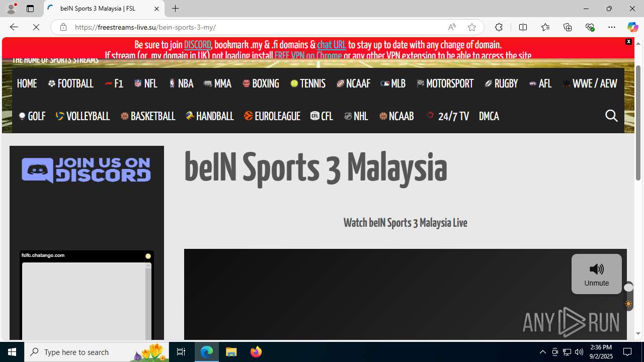Open HANDBALL streams
The image size is (644, 362).
[210, 116]
